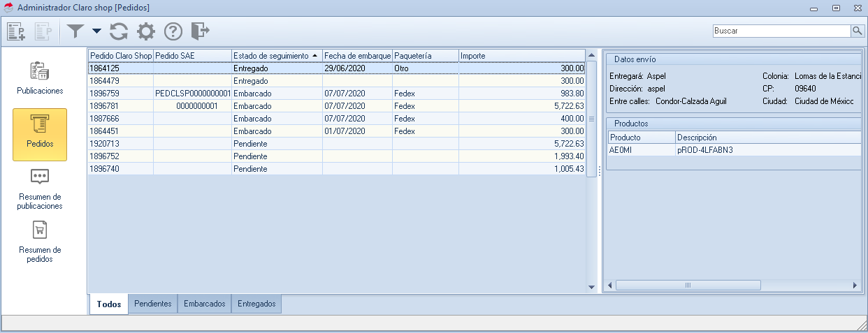Select Pedidos in the sidebar
The height and width of the screenshot is (333, 868).
coord(40,134)
